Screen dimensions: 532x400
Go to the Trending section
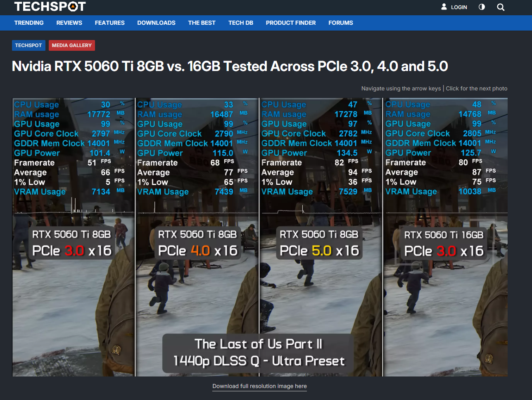(29, 23)
